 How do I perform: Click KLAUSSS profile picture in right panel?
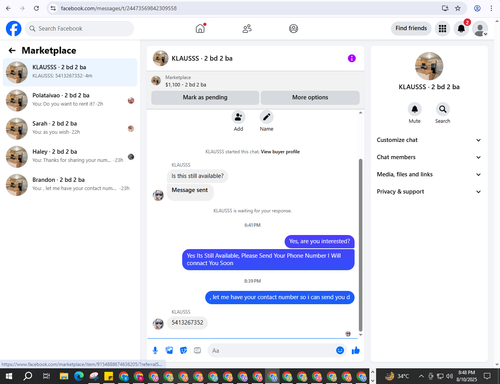[429, 66]
